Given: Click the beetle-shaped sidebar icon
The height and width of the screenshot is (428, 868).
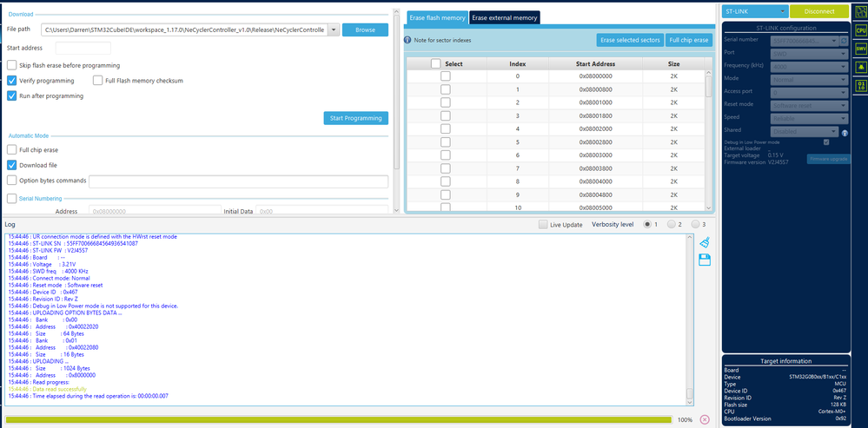Looking at the screenshot, I should click(x=861, y=67).
